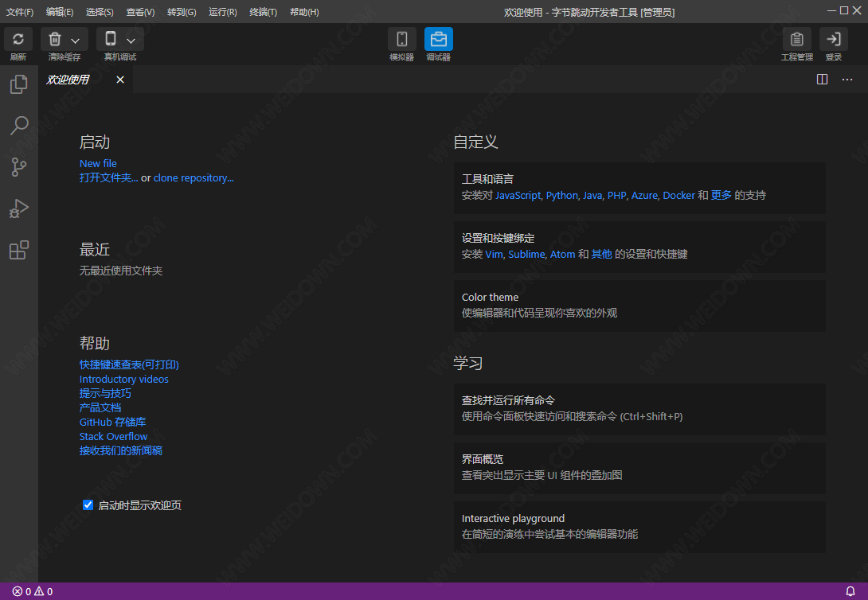Open the 终端(T) menu
This screenshot has width=868, height=600.
(x=263, y=12)
